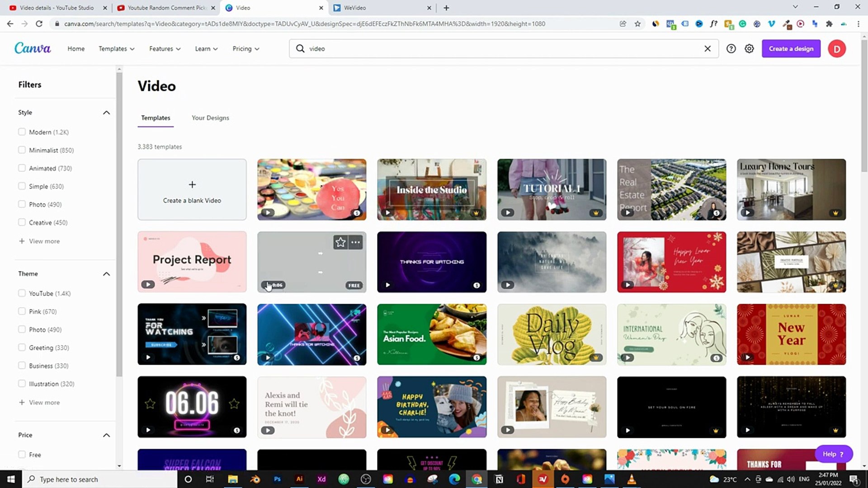Select Create a blank Video
Viewport: 868px width, 488px height.
192,189
